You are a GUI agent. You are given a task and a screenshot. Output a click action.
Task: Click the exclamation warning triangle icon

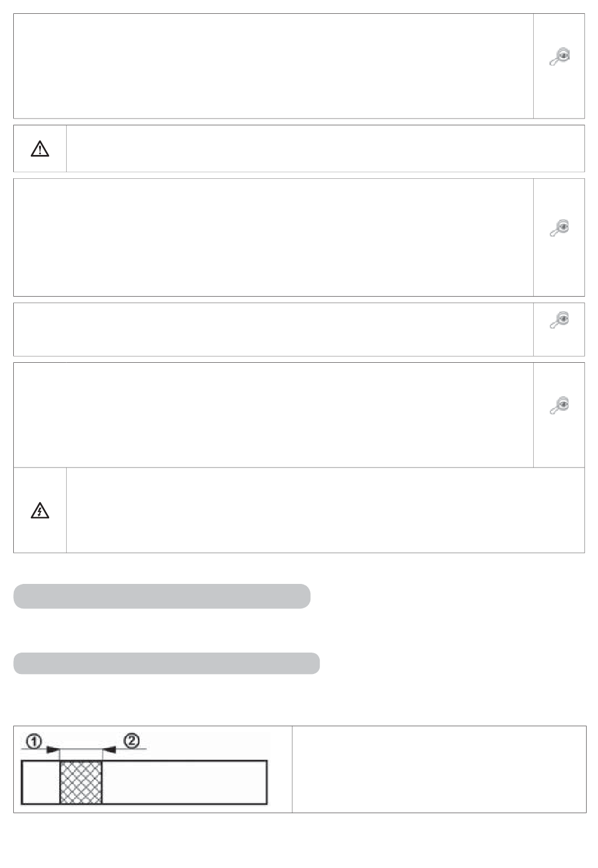click(40, 149)
